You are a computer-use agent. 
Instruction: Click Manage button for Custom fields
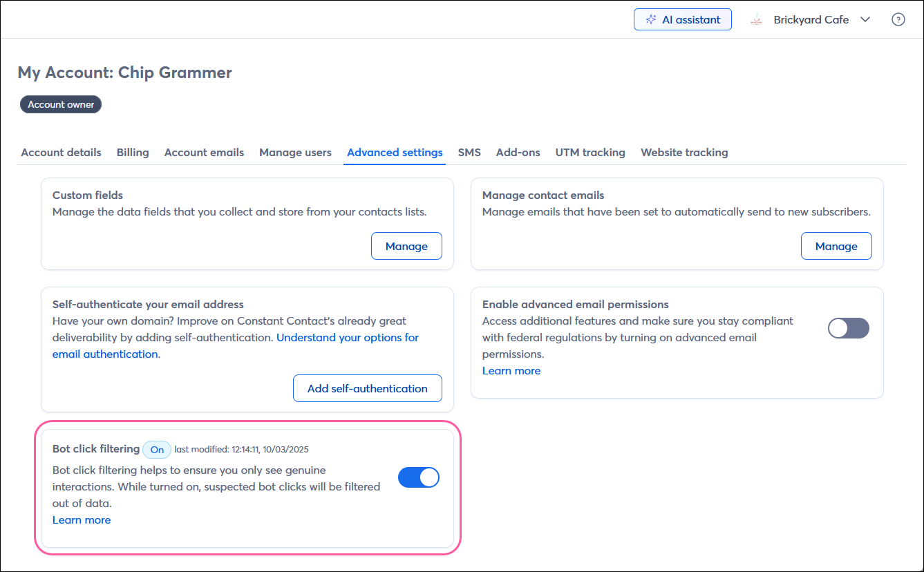click(x=406, y=247)
